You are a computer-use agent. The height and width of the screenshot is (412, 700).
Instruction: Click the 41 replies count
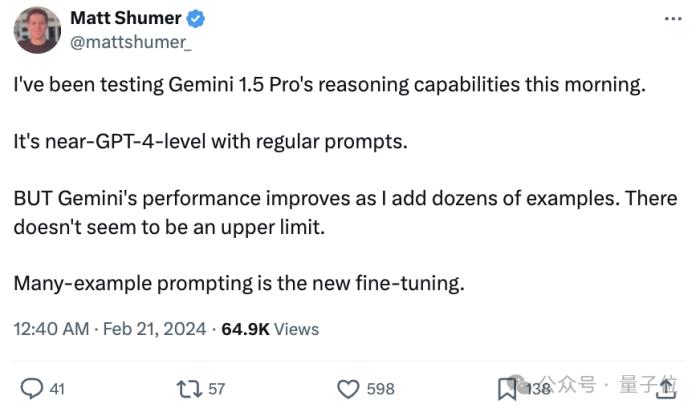[57, 389]
